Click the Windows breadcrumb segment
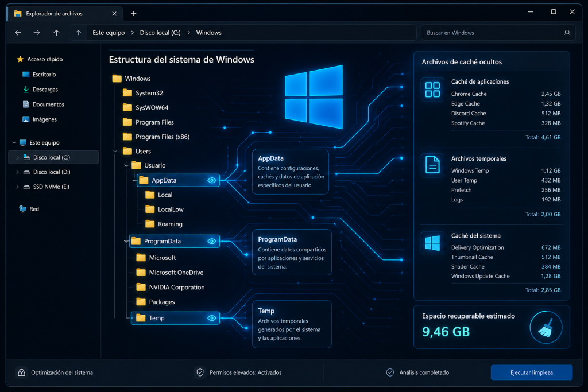The height and width of the screenshot is (392, 588). (209, 33)
